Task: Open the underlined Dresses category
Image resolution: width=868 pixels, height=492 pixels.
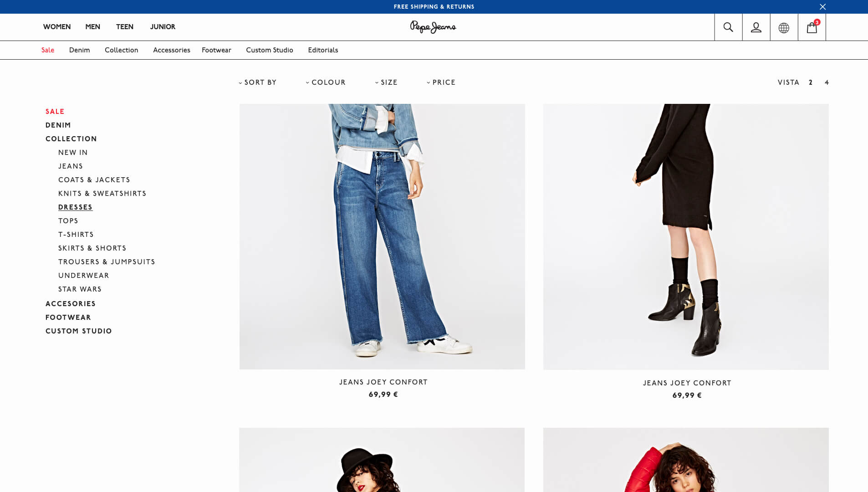Action: pyautogui.click(x=75, y=207)
